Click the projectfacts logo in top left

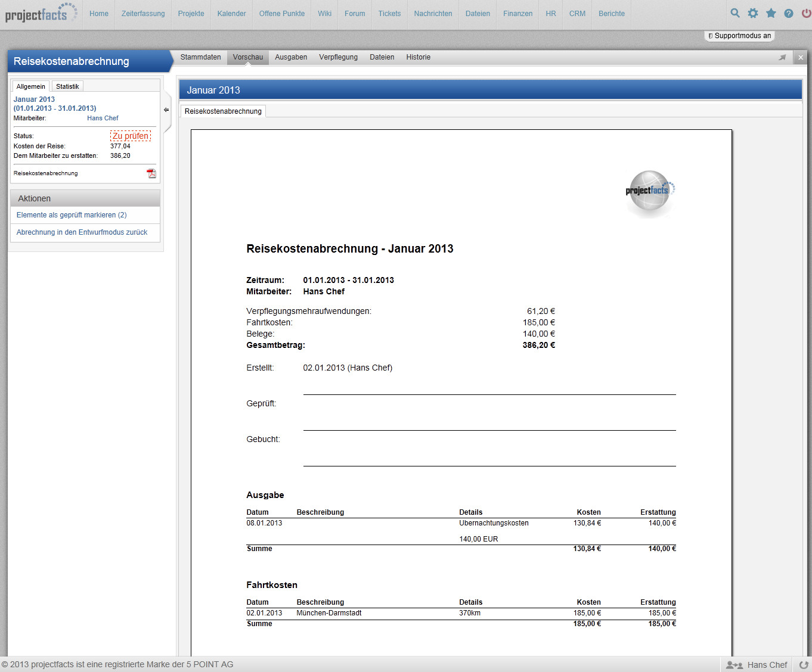coord(41,13)
